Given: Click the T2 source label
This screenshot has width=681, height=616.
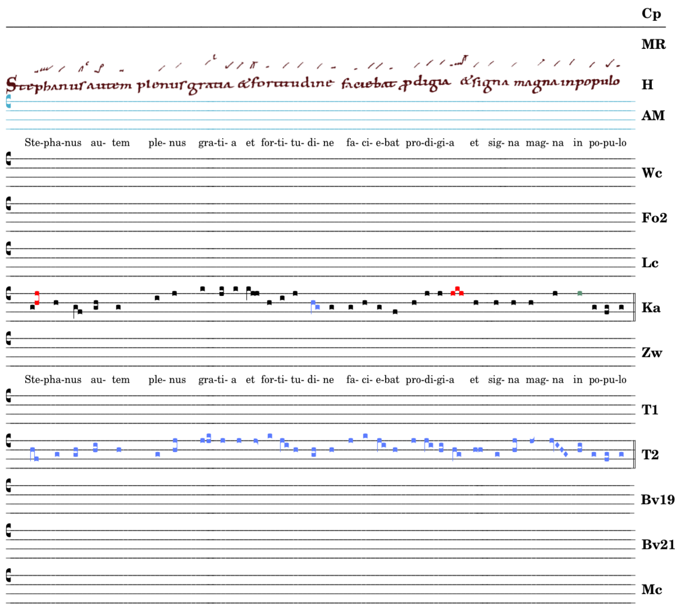Looking at the screenshot, I should (650, 455).
